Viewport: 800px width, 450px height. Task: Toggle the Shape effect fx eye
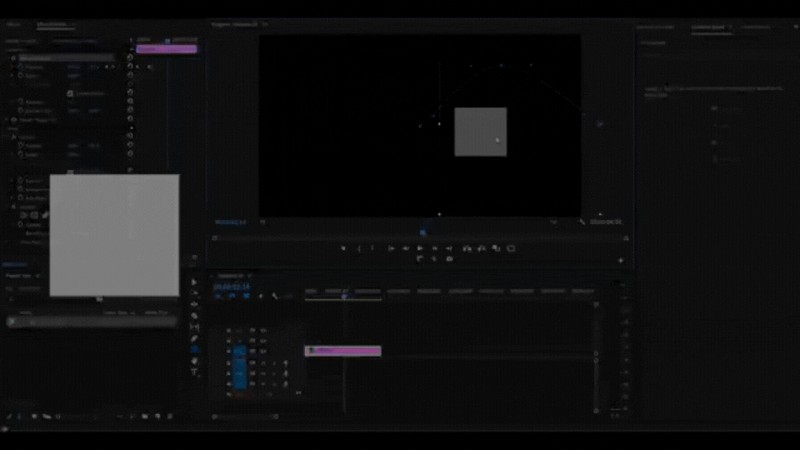(14, 120)
